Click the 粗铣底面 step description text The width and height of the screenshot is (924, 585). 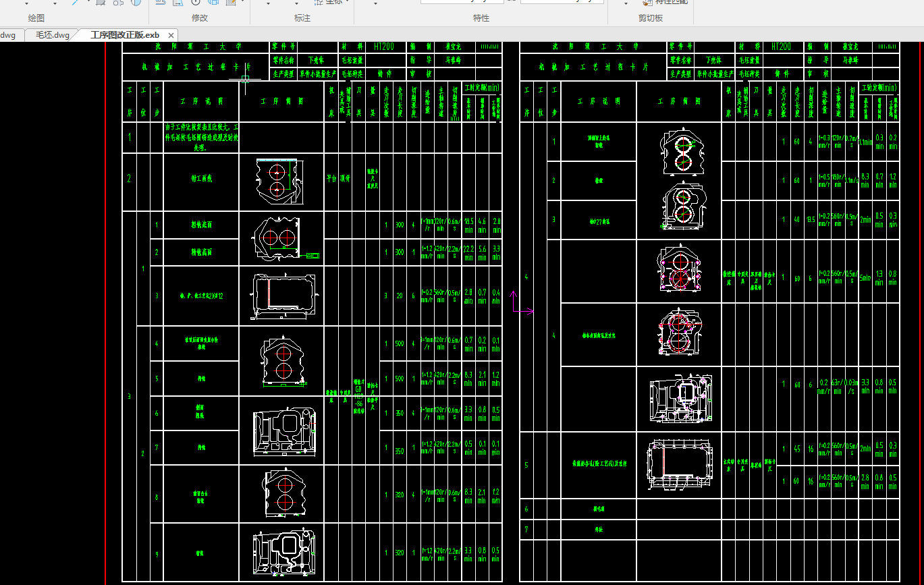point(202,225)
